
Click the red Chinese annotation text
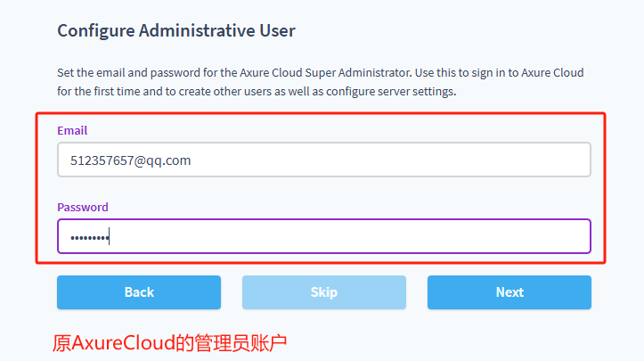(169, 342)
